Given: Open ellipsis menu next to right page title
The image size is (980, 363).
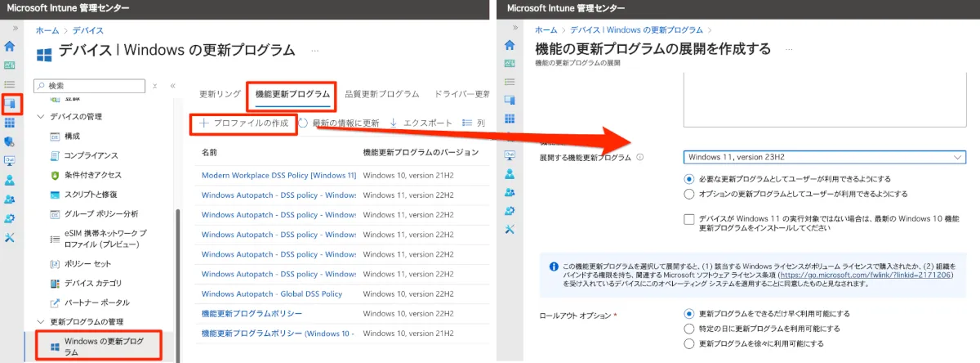Looking at the screenshot, I should click(x=791, y=49).
